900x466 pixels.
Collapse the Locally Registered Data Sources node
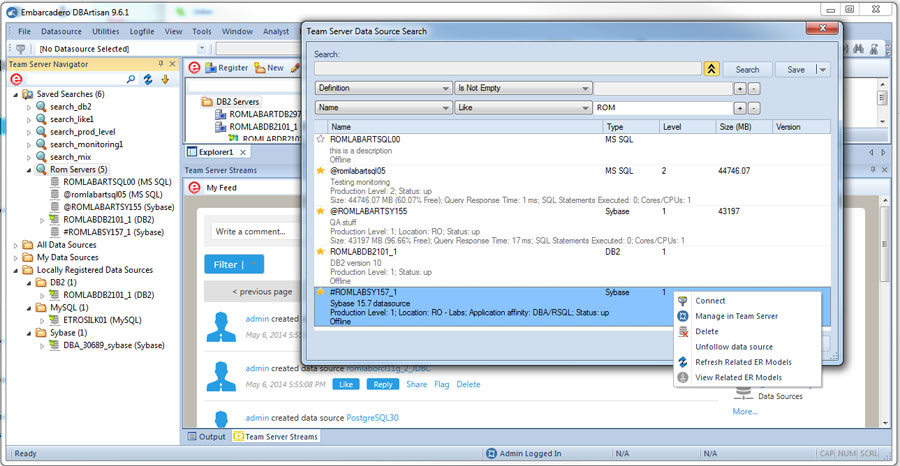coord(15,270)
